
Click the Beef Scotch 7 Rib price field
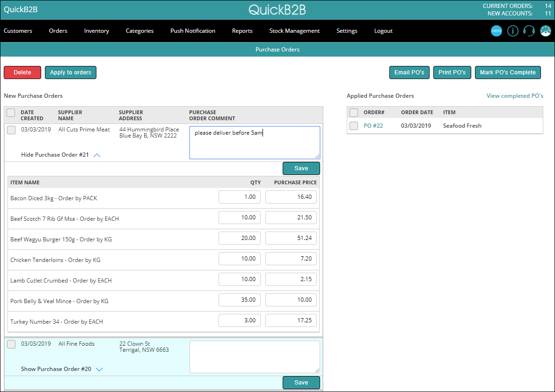pyautogui.click(x=291, y=218)
